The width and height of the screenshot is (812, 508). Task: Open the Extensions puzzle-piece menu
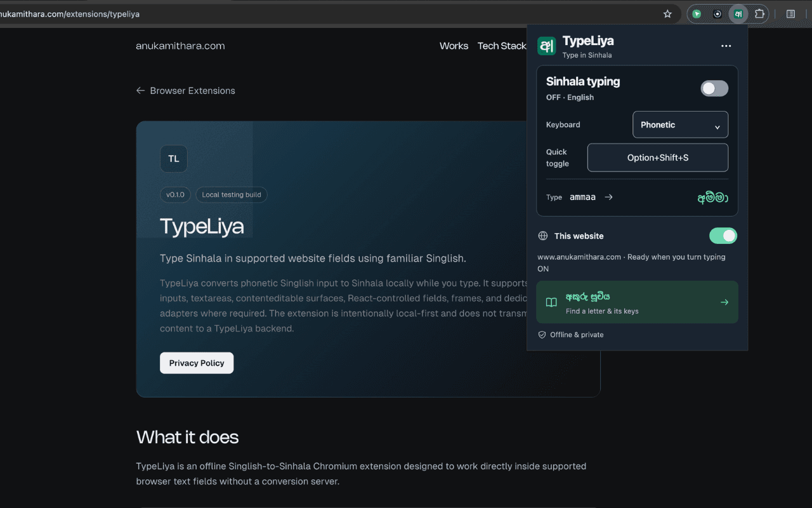point(759,14)
